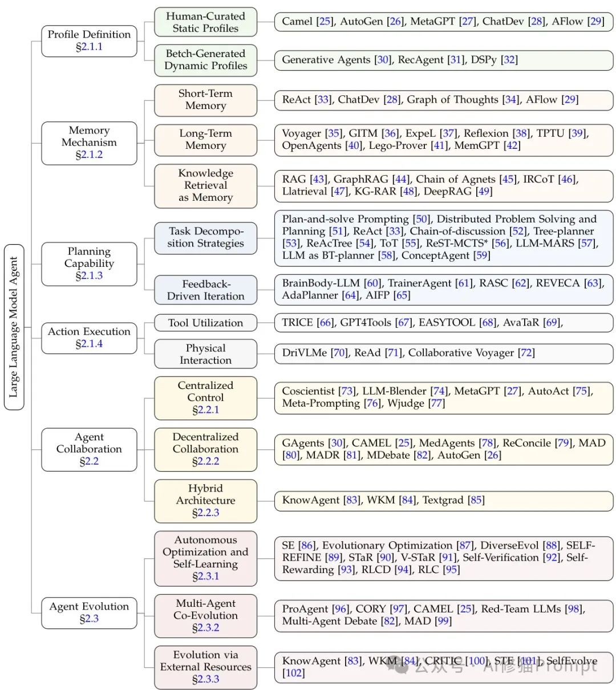Open citation [44] next to GraphRAG

click(x=401, y=179)
